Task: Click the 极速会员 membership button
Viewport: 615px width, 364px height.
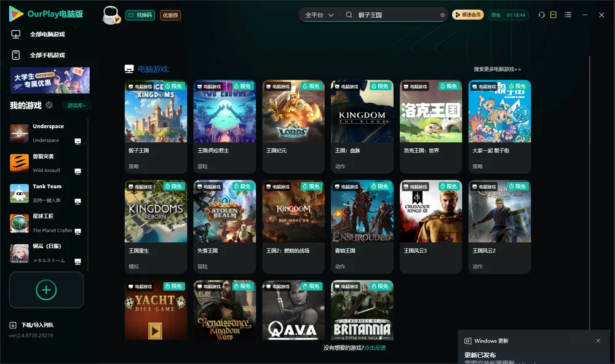Action: [x=468, y=15]
